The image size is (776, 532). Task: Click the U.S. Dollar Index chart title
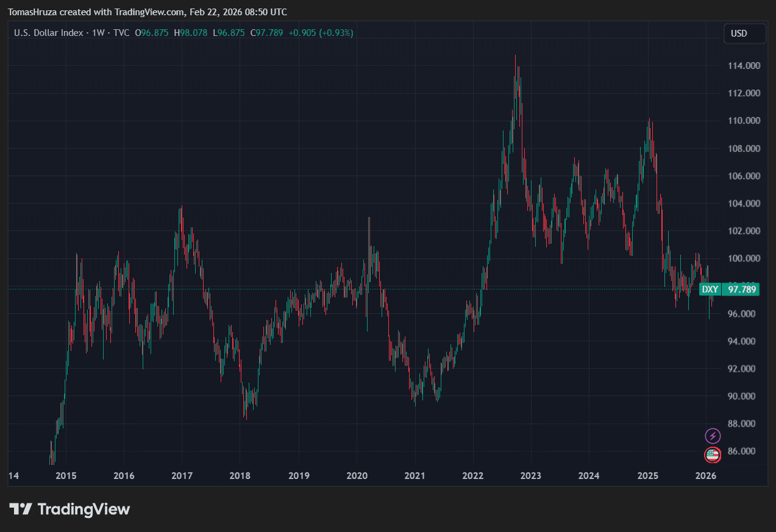(49, 33)
